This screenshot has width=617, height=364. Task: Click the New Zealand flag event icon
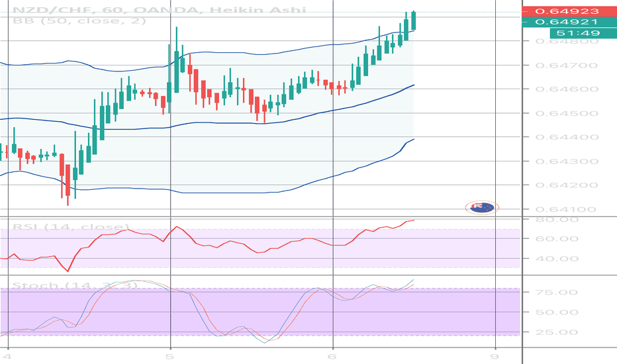(481, 208)
